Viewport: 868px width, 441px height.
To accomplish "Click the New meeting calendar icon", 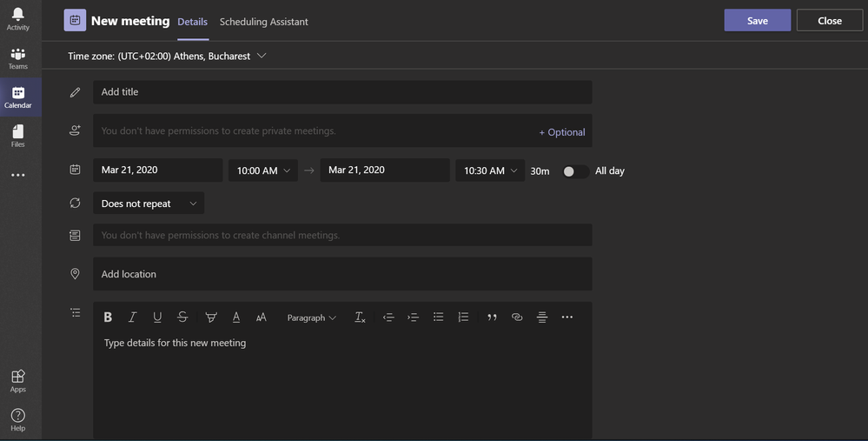I will pos(75,21).
